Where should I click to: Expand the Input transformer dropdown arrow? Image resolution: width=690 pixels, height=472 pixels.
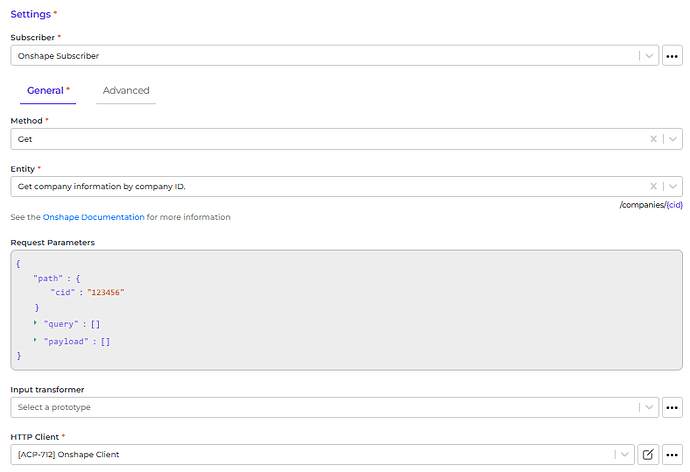tap(649, 407)
